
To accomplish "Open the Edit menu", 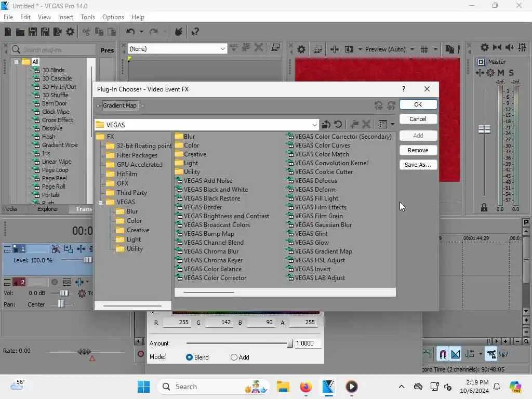I will pyautogui.click(x=25, y=17).
